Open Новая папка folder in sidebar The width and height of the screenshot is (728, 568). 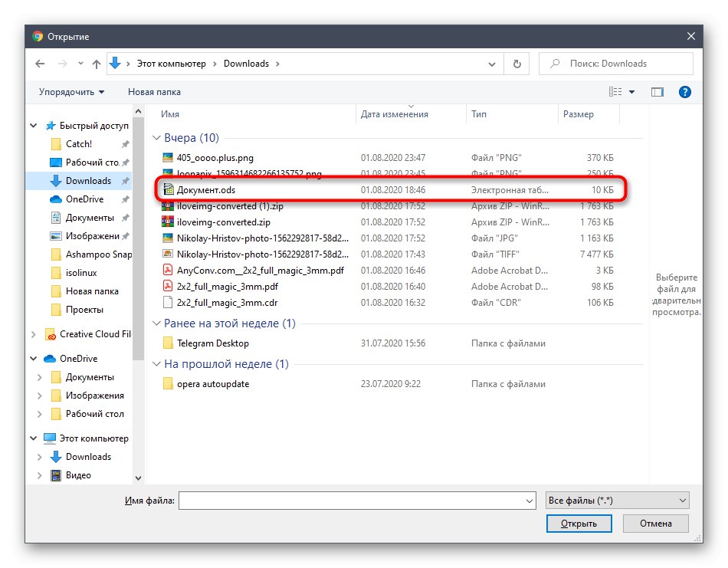click(x=84, y=291)
